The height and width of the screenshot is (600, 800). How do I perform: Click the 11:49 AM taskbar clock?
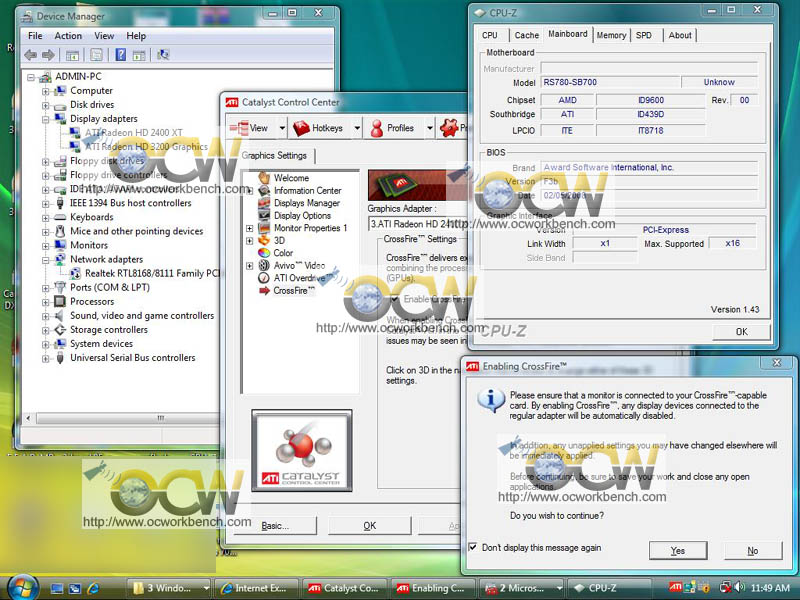pos(770,588)
